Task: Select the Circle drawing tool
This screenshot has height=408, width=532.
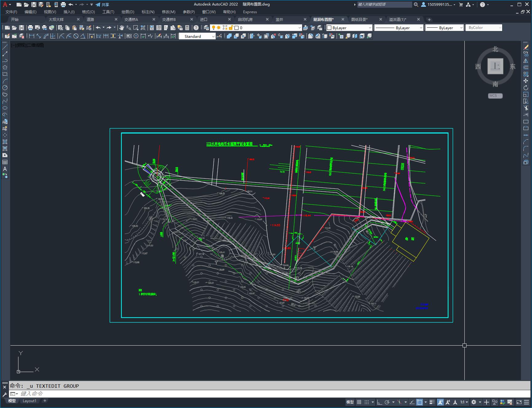Action: pos(5,88)
